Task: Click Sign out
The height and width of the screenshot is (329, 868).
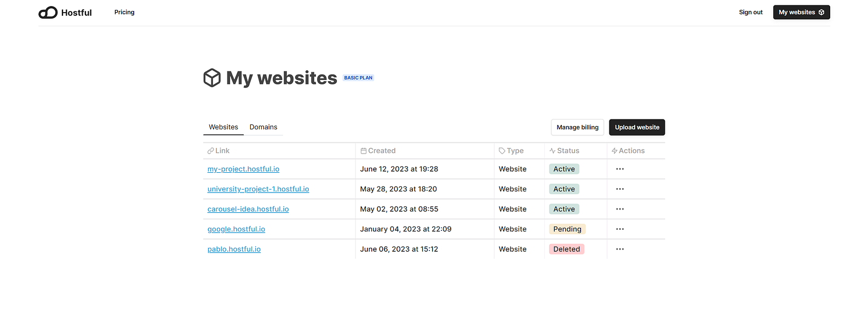Action: coord(750,12)
